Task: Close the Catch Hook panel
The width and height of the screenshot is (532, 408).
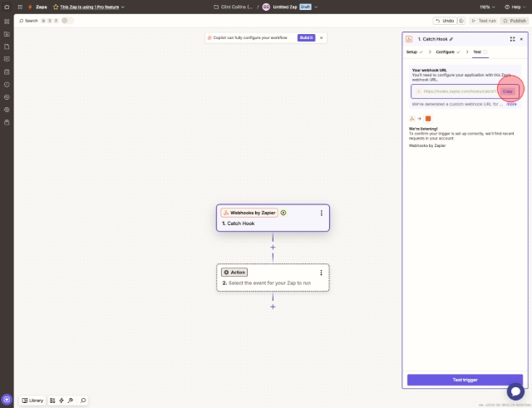Action: (521, 39)
